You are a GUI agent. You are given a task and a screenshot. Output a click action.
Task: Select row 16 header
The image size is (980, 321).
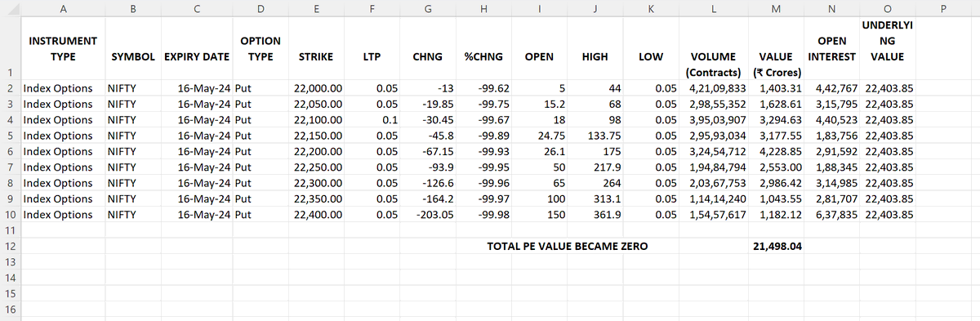pos(11,310)
